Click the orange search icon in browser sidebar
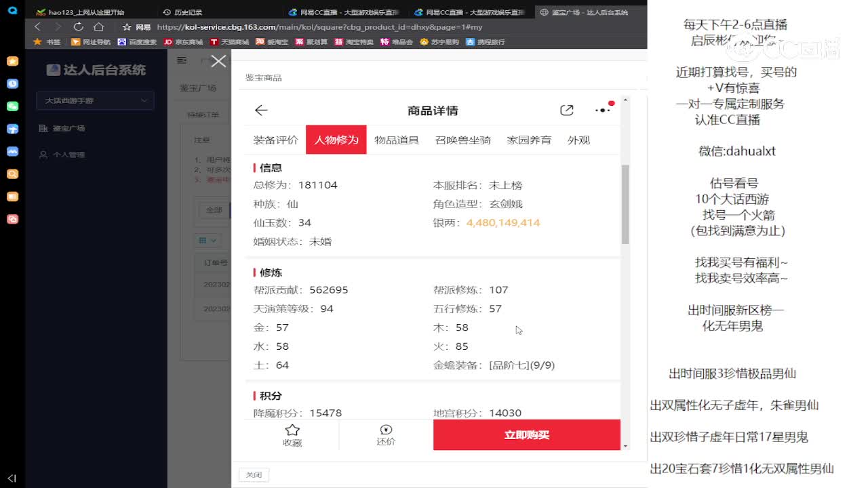 [x=12, y=174]
